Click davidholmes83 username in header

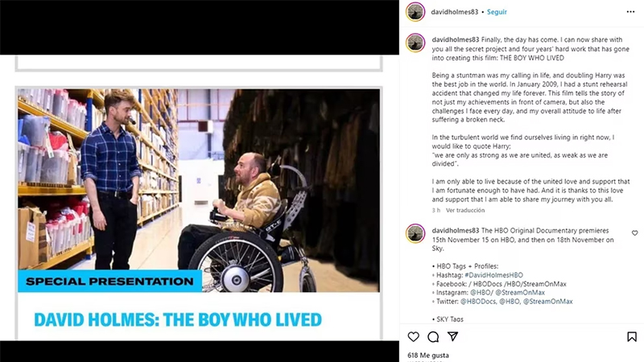[x=454, y=12]
